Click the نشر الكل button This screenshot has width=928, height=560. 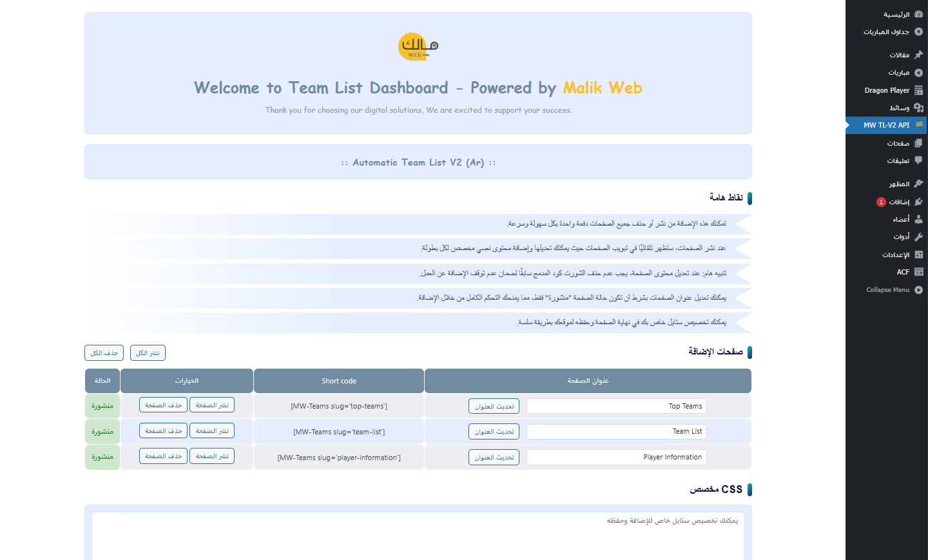(x=148, y=353)
